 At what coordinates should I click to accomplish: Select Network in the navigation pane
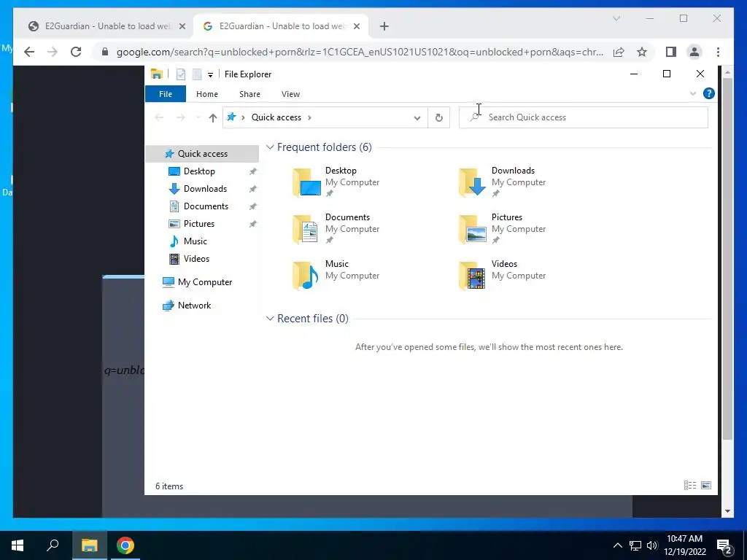click(x=194, y=306)
